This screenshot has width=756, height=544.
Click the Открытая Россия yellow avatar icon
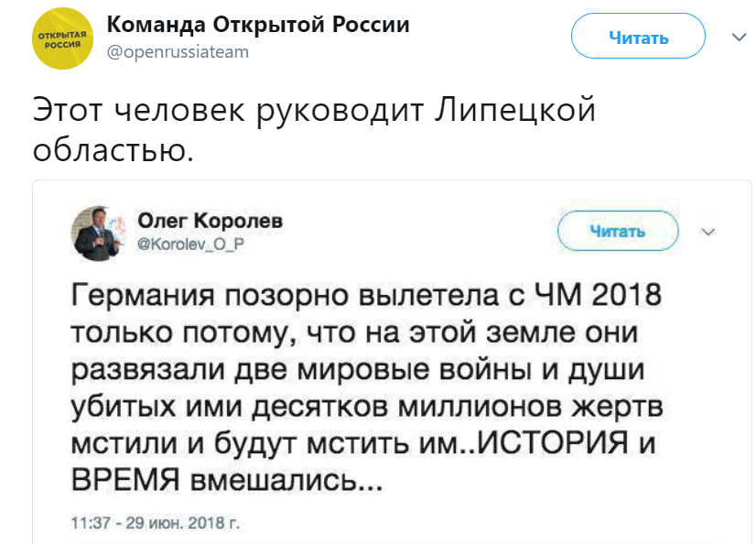[x=62, y=38]
